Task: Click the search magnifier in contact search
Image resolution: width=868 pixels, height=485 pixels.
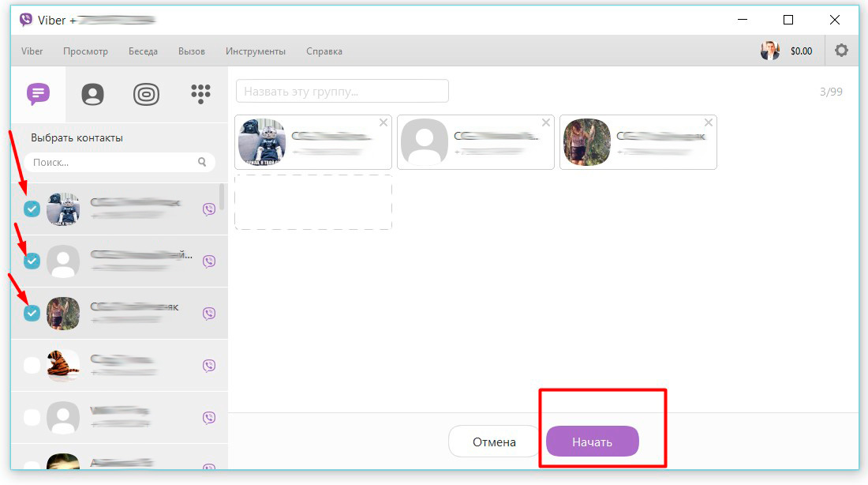Action: click(204, 162)
